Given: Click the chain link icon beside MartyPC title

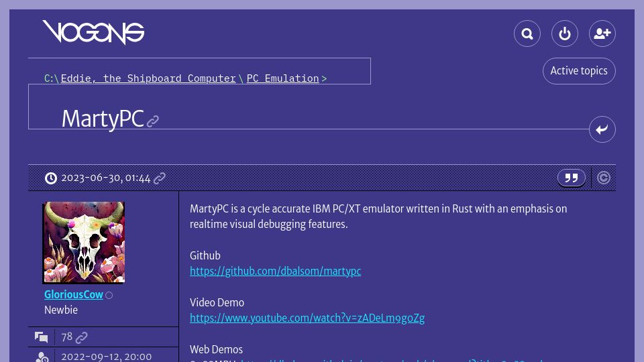Looking at the screenshot, I should click(153, 121).
